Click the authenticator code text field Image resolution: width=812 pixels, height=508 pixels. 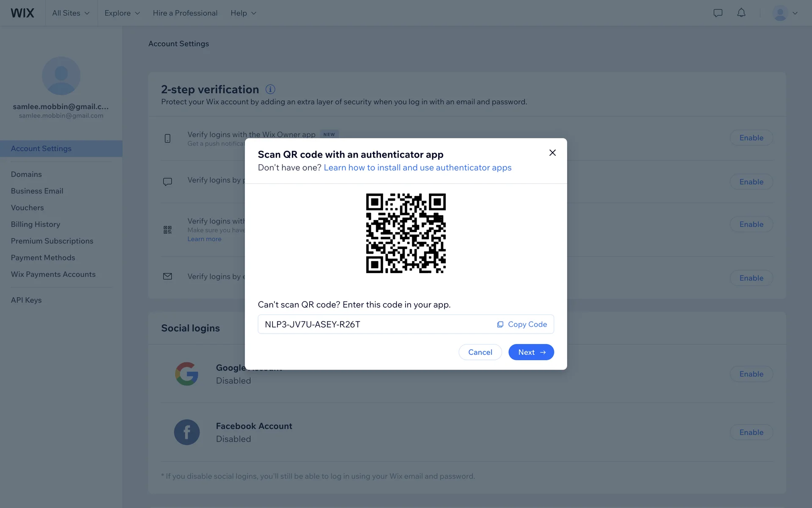coord(372,324)
